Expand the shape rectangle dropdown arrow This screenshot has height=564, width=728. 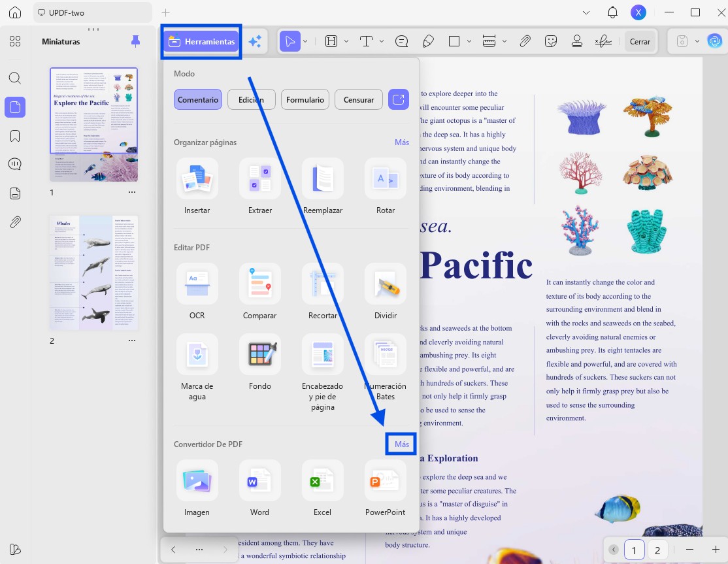(469, 41)
